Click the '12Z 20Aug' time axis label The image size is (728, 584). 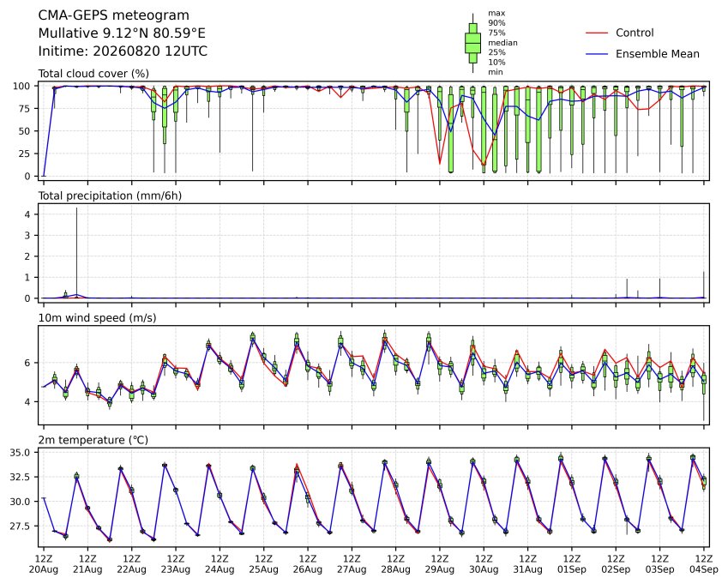(44, 564)
